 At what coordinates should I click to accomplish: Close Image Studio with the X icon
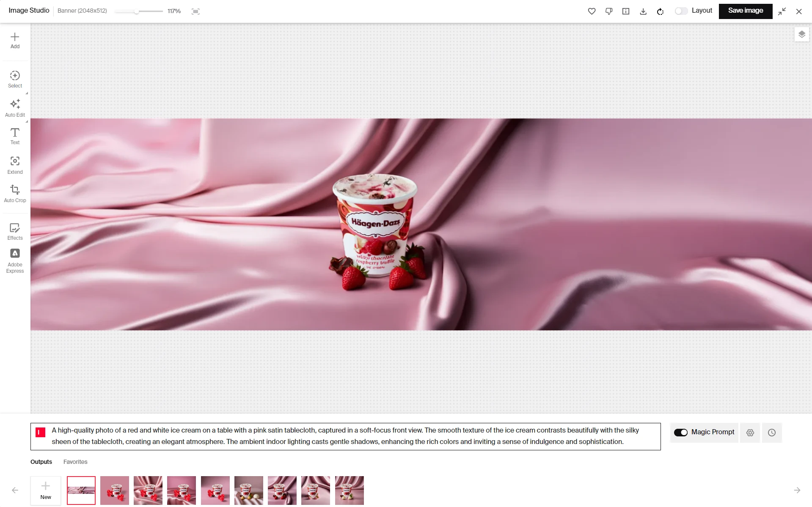coord(799,11)
